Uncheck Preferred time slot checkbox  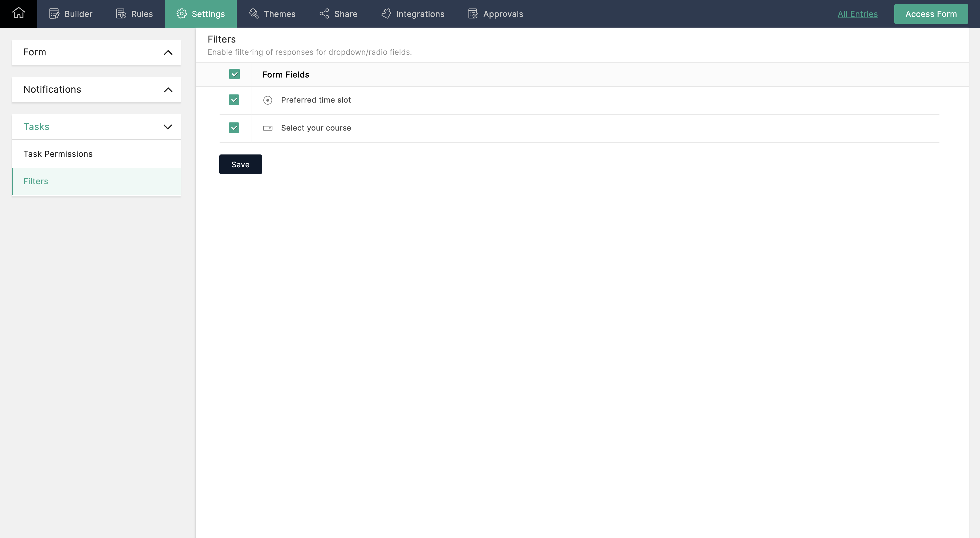(x=234, y=100)
